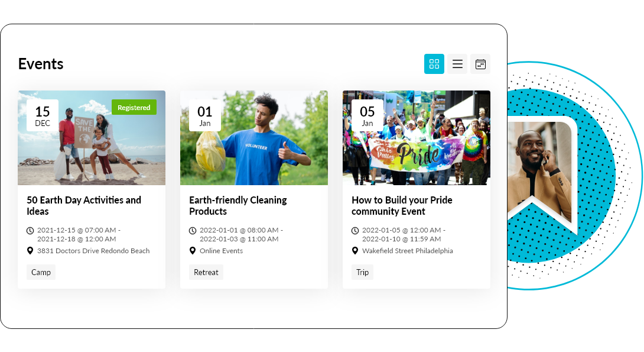Click clock icon on Pride event
The height and width of the screenshot is (352, 644).
tap(355, 230)
